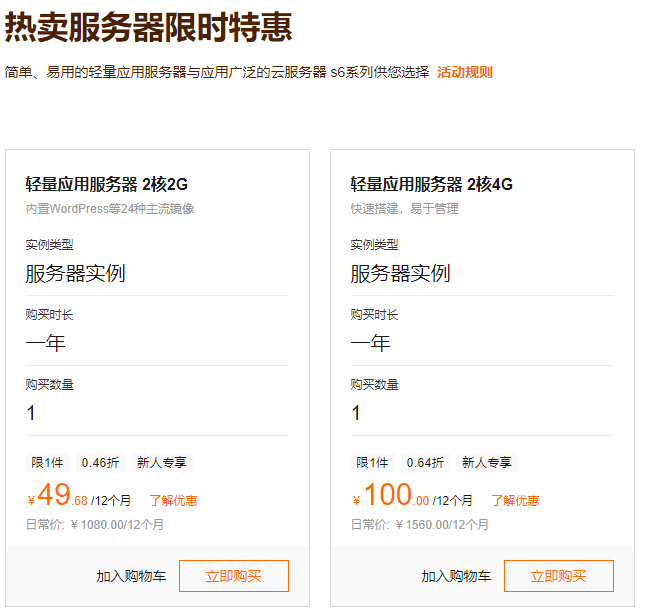Click 轻量应用服务器 2核2G title
This screenshot has width=649, height=612.
[107, 184]
